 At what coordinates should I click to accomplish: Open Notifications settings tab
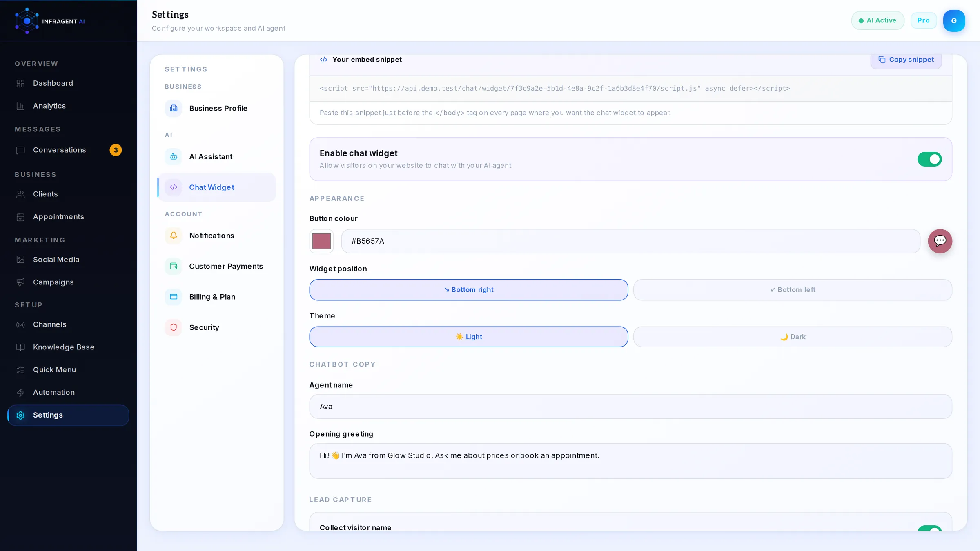(x=217, y=236)
